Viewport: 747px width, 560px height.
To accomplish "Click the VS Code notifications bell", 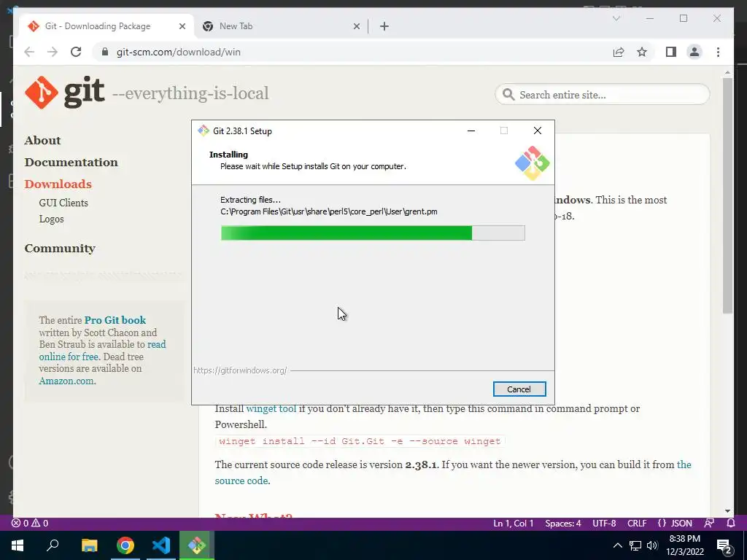I will coord(731,524).
